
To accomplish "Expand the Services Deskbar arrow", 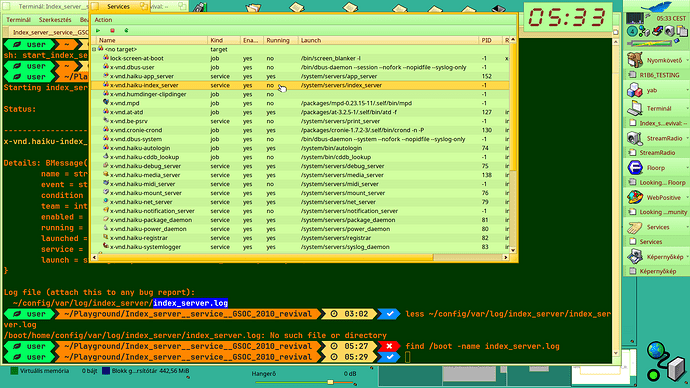I will click(687, 227).
